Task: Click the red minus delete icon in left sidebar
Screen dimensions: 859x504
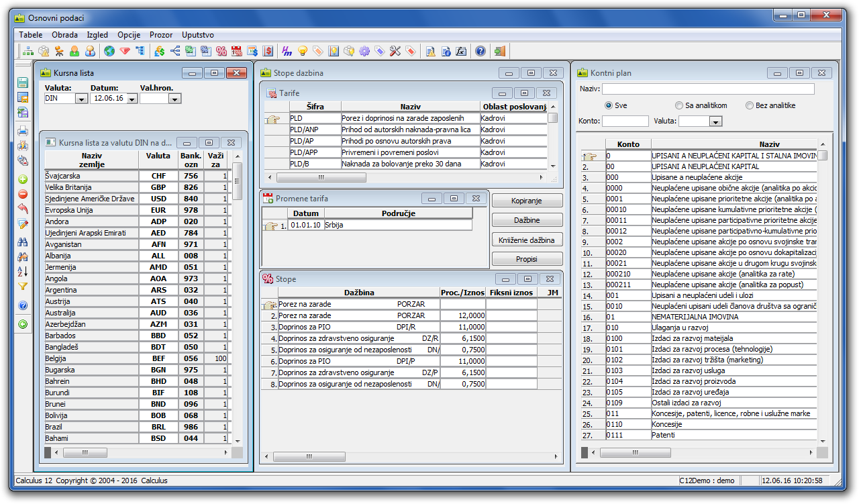Action: pyautogui.click(x=23, y=194)
